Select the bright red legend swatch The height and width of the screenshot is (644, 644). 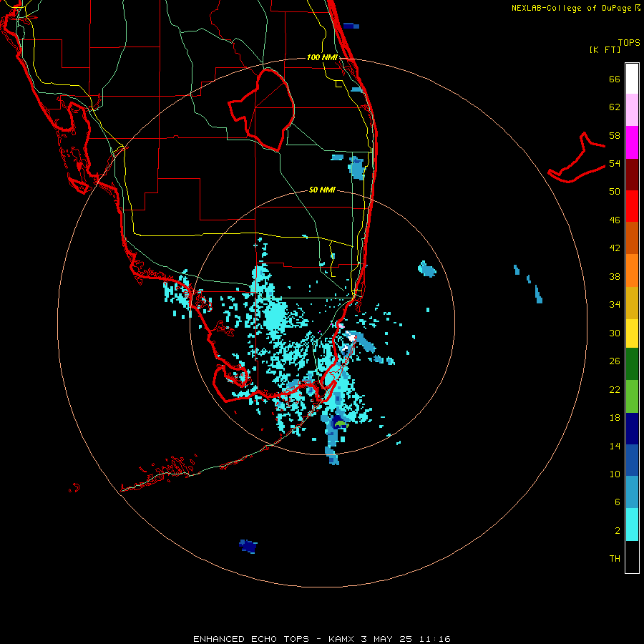(632, 206)
